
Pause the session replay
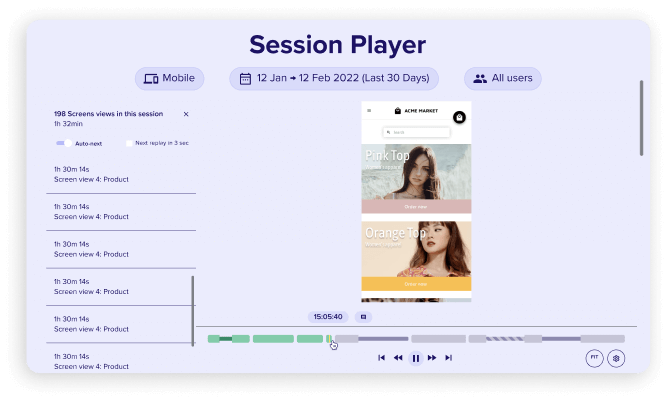click(x=415, y=357)
